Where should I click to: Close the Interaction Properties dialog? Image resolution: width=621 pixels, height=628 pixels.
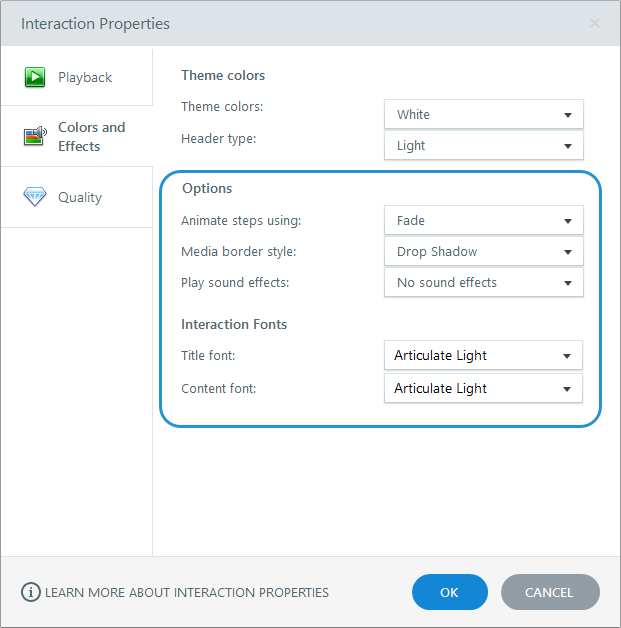595,23
